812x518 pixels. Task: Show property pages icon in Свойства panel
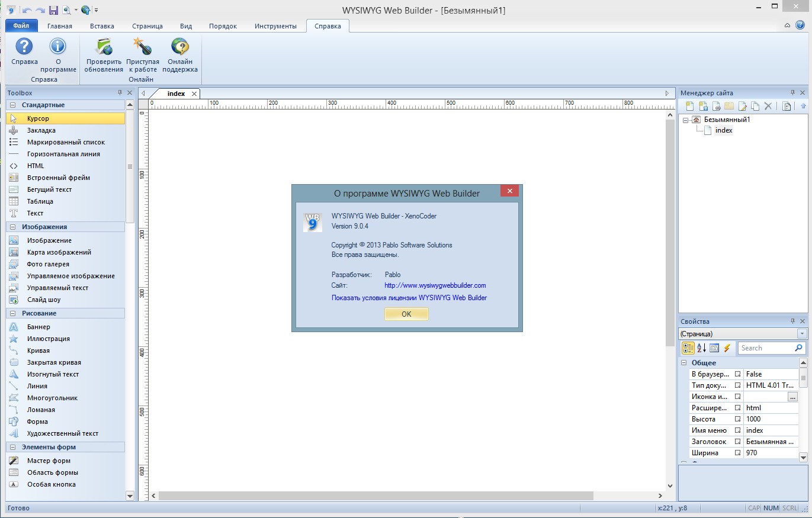pyautogui.click(x=714, y=348)
